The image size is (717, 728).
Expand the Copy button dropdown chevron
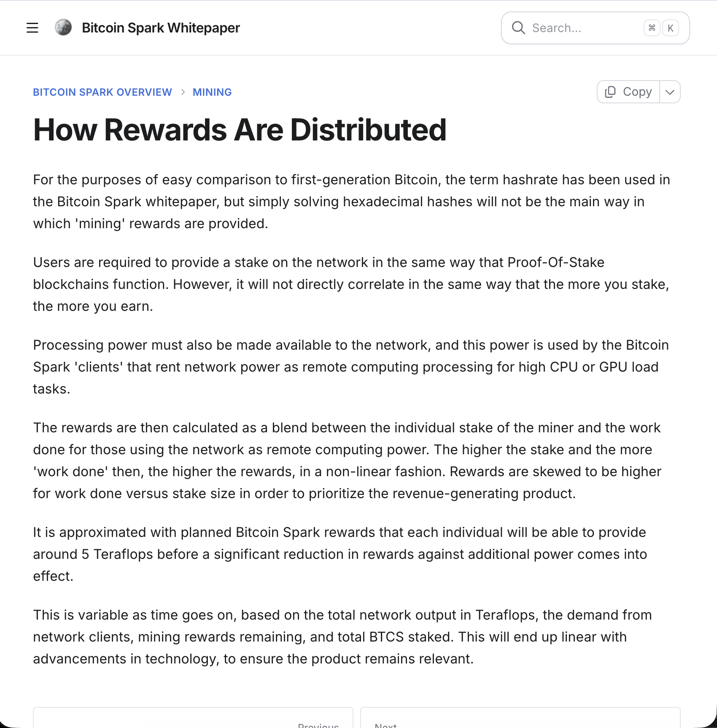pos(670,92)
